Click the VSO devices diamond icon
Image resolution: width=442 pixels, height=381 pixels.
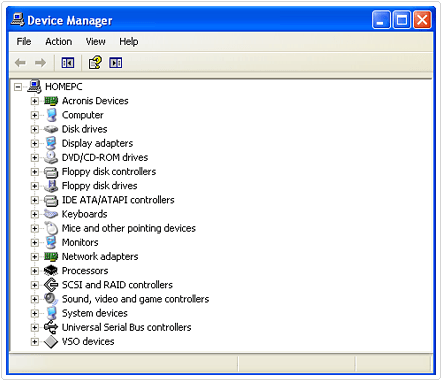tap(51, 342)
